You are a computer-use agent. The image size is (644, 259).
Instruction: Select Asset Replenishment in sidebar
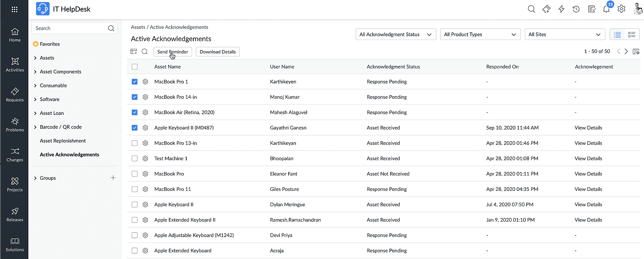tap(63, 141)
